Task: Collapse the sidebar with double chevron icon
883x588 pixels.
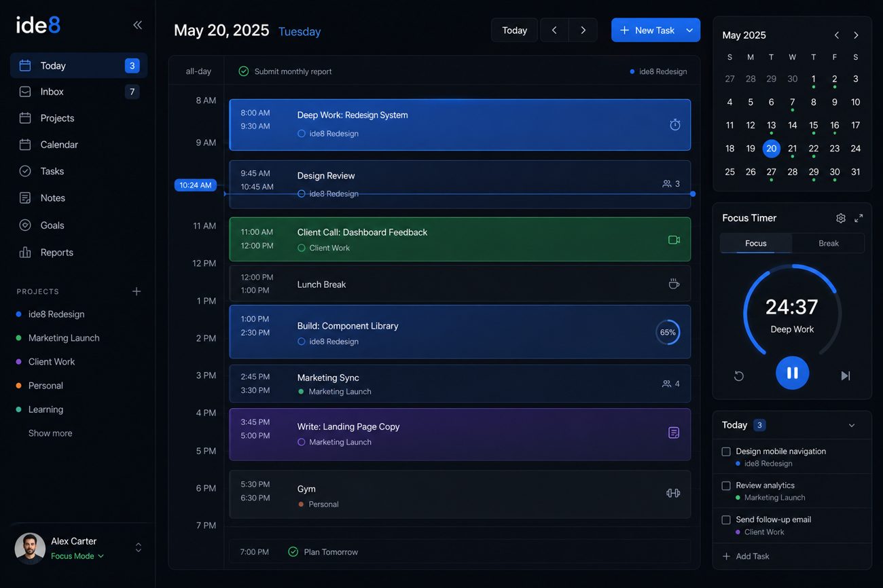Action: point(137,25)
